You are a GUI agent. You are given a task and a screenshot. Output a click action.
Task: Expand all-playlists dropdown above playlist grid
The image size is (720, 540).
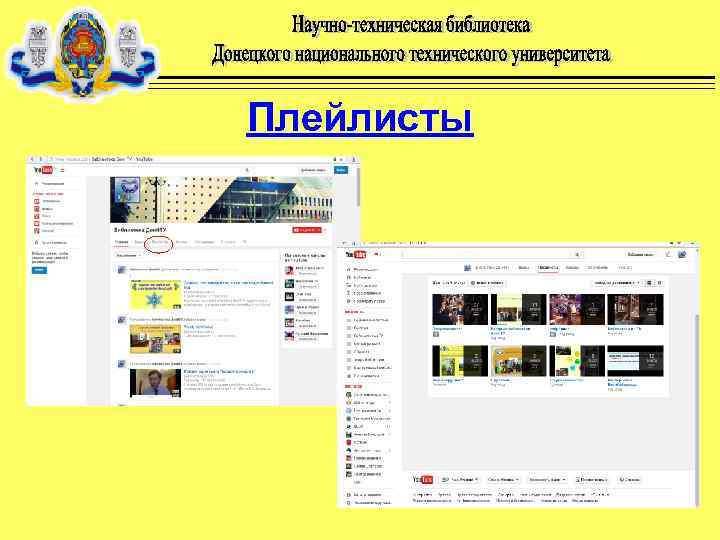click(x=450, y=283)
